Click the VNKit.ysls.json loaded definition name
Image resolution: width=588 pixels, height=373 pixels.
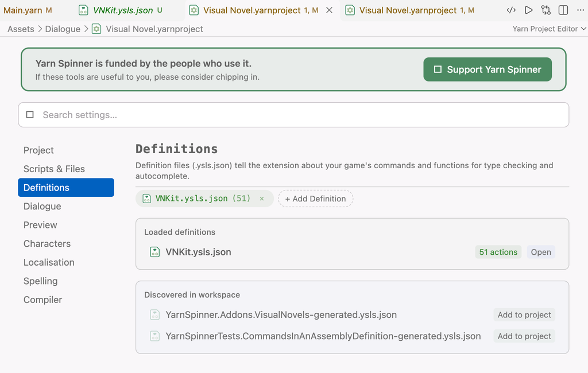coord(198,252)
